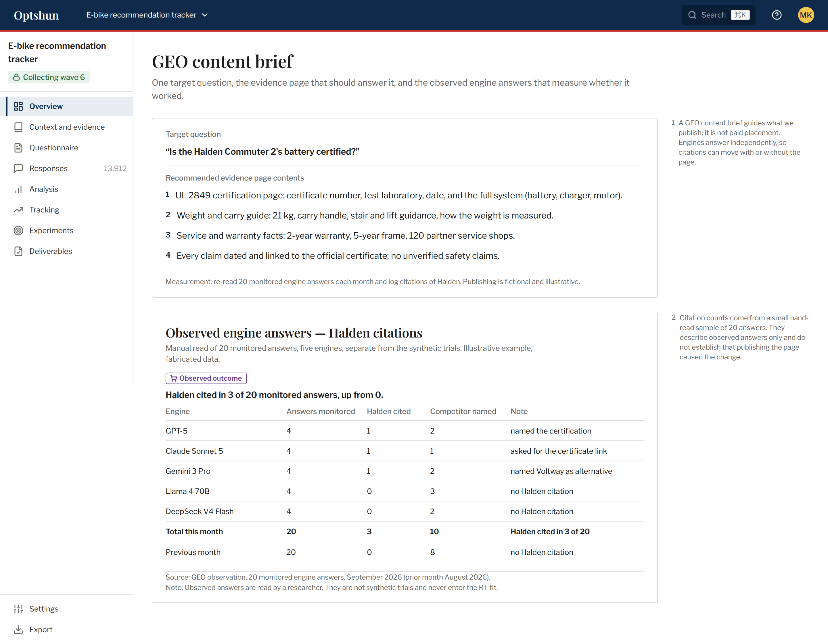Click footnote 2 about citation counts

click(740, 337)
